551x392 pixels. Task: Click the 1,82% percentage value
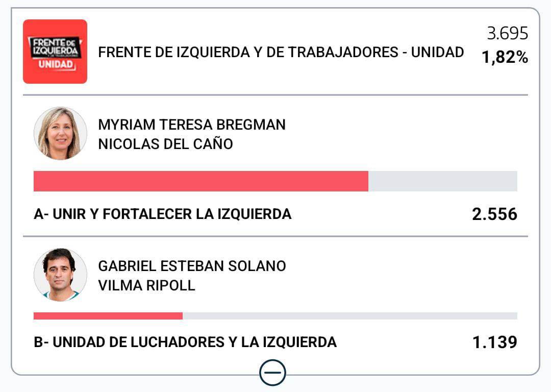pyautogui.click(x=505, y=57)
